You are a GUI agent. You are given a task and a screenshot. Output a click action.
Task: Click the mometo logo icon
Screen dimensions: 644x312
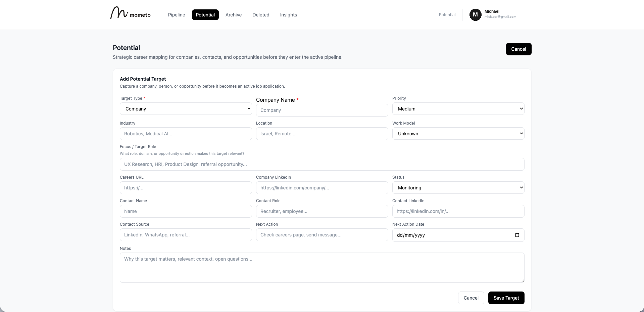pos(119,13)
